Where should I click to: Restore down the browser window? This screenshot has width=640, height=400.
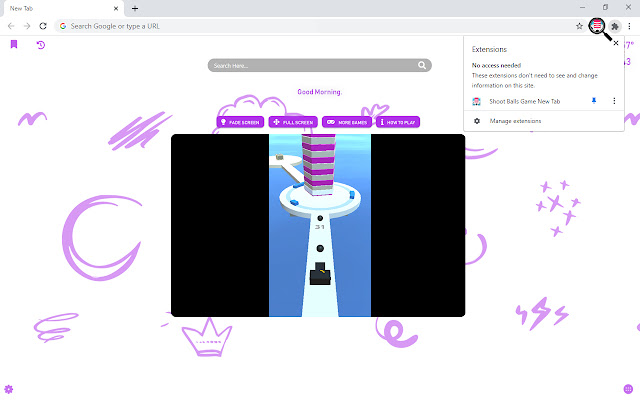point(605,7)
